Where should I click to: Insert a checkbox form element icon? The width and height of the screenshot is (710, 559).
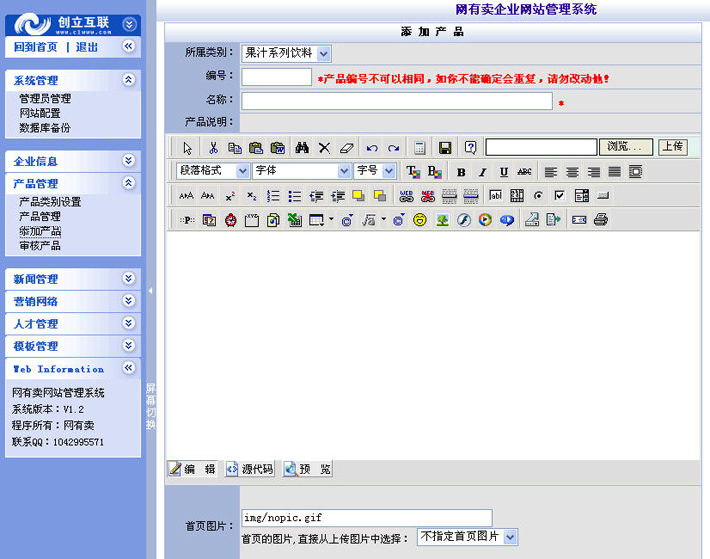[x=560, y=196]
